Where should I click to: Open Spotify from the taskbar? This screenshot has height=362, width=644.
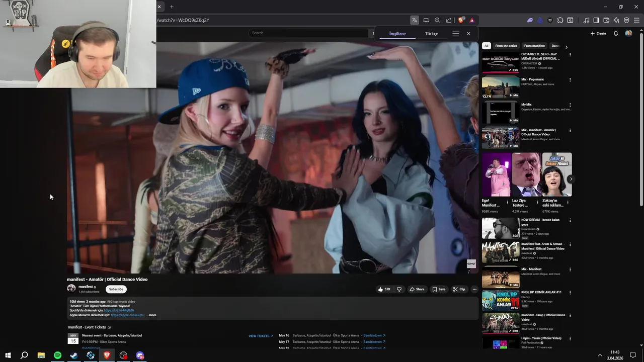point(58,355)
